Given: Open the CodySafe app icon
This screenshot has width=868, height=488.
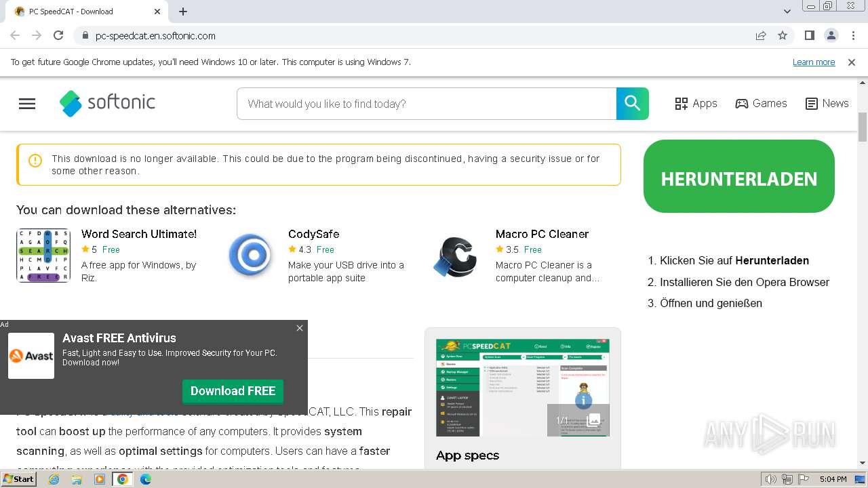Looking at the screenshot, I should click(250, 256).
